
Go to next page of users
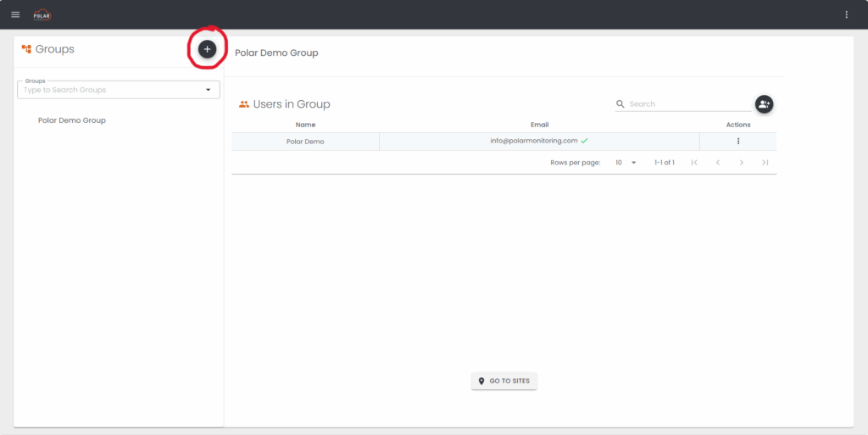coord(742,162)
